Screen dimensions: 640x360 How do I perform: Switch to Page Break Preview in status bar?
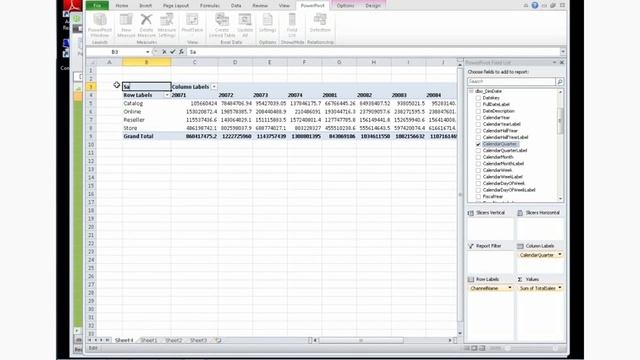click(482, 348)
